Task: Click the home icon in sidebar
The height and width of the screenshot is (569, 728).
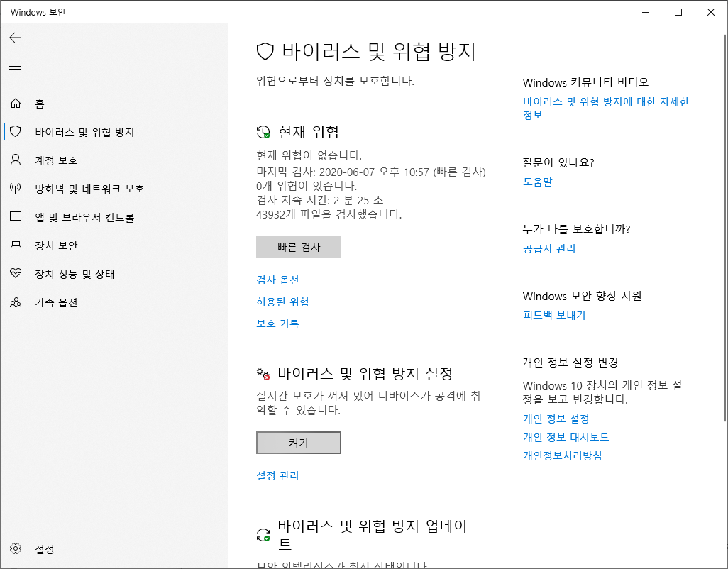Action: [x=16, y=103]
